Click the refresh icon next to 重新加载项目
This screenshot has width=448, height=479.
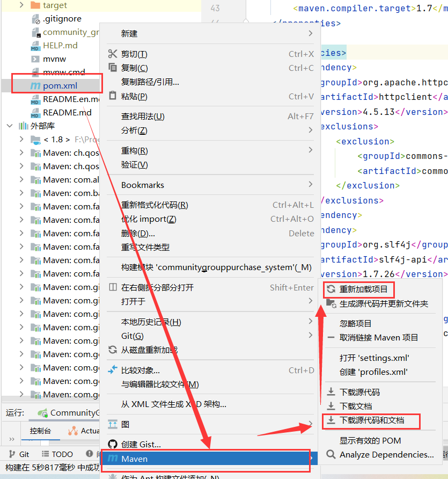click(332, 289)
